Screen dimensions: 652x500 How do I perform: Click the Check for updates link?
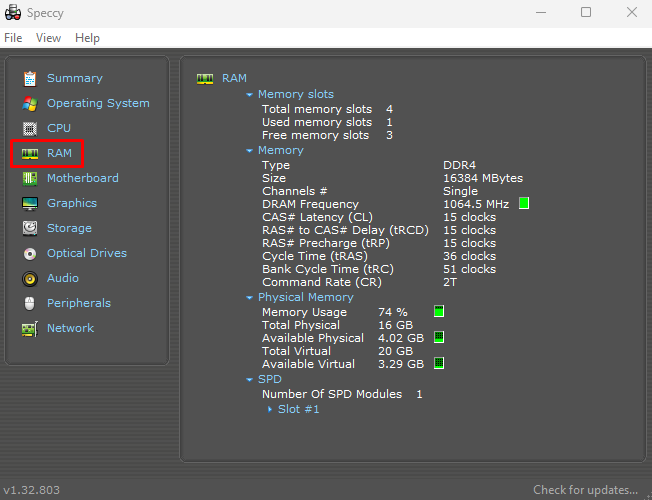(x=585, y=490)
